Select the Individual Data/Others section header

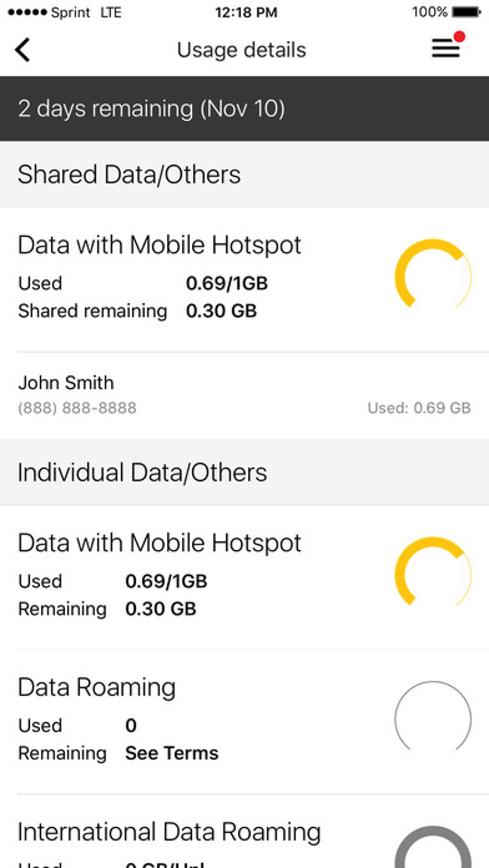(142, 473)
